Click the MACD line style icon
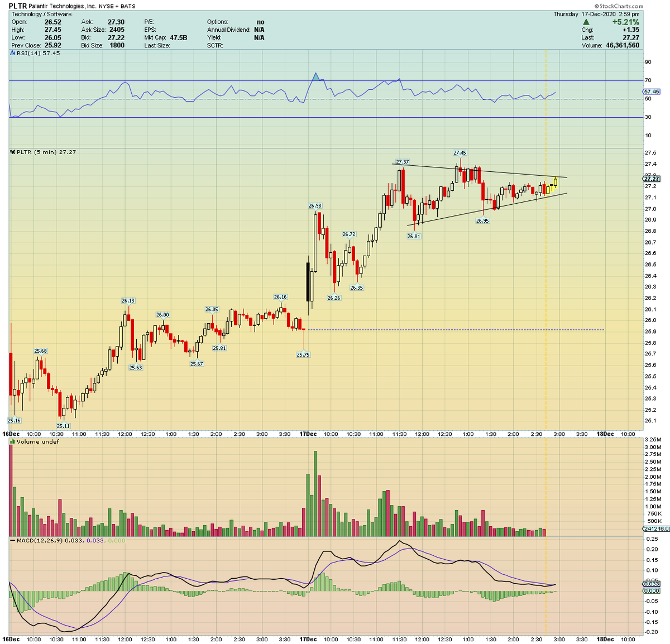Image resolution: width=670 pixels, height=644 pixels. (x=12, y=540)
